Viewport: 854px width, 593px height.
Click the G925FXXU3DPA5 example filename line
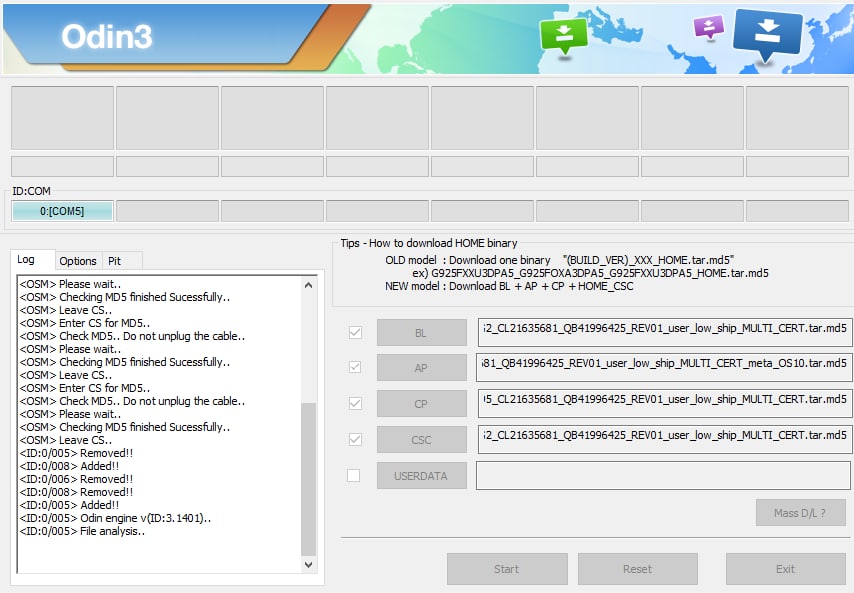tap(590, 273)
